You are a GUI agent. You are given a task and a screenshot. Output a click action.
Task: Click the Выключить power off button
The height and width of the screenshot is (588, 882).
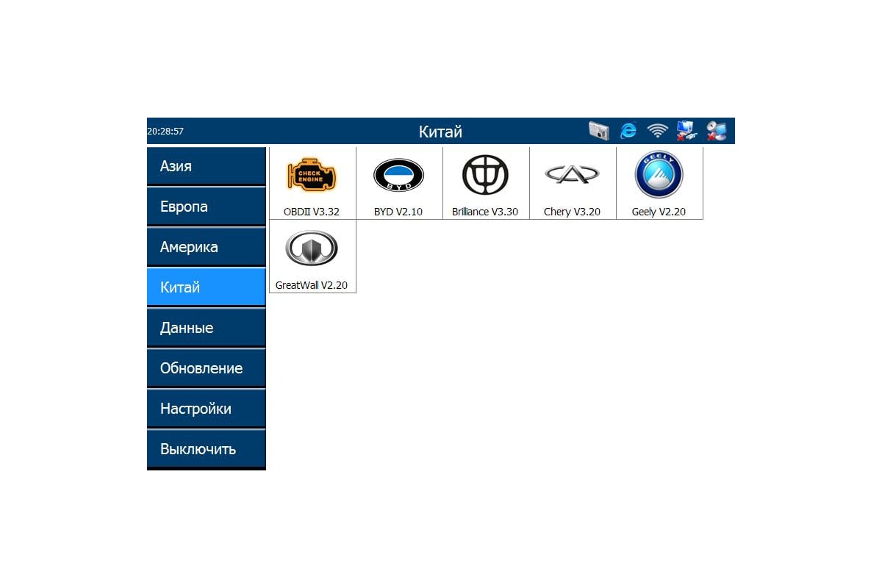point(206,449)
